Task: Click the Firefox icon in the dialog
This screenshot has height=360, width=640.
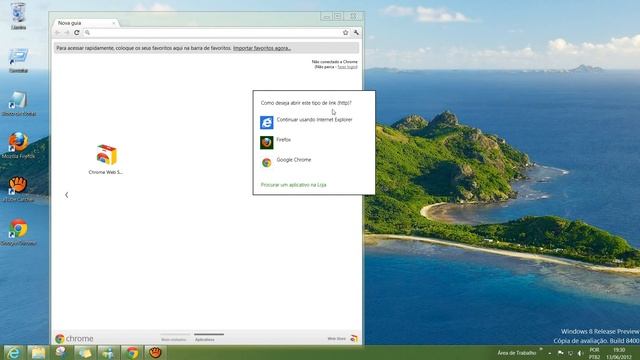Action: (267, 142)
